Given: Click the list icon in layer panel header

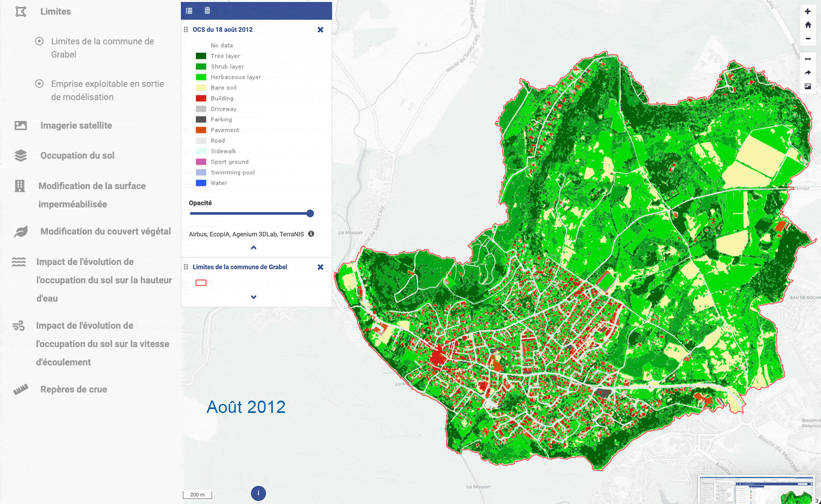Looking at the screenshot, I should (x=189, y=11).
